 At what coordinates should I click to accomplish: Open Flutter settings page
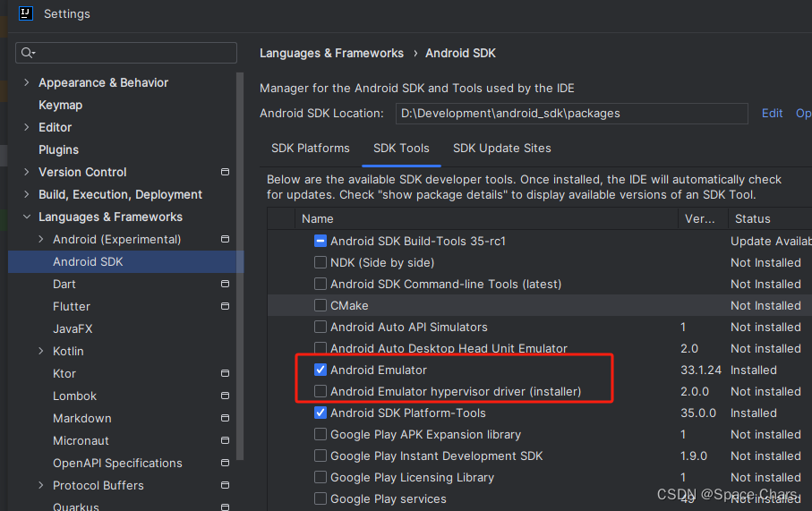(x=72, y=306)
